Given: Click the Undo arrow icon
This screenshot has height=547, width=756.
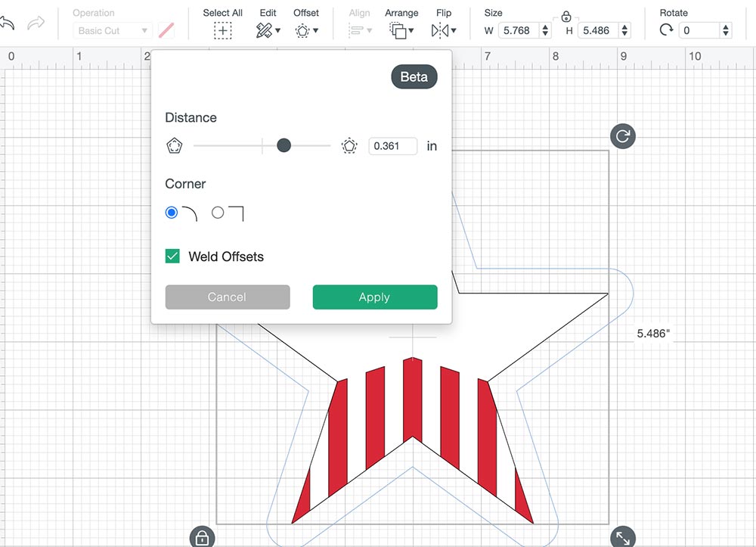Looking at the screenshot, I should click(x=6, y=23).
